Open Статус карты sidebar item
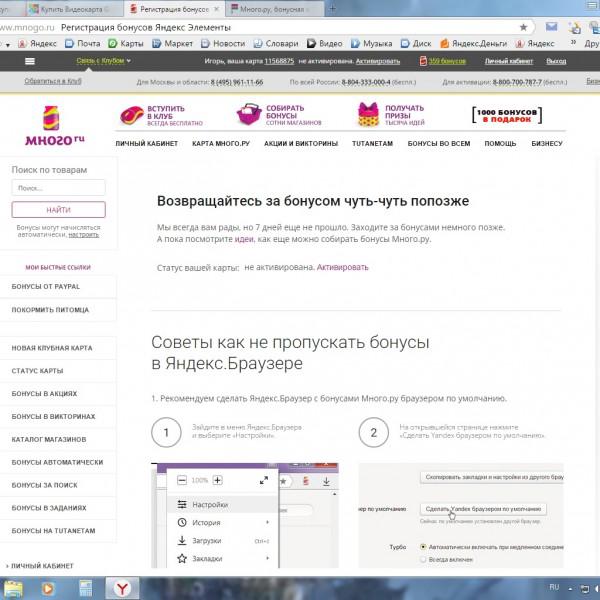The image size is (600, 600). (x=58, y=371)
